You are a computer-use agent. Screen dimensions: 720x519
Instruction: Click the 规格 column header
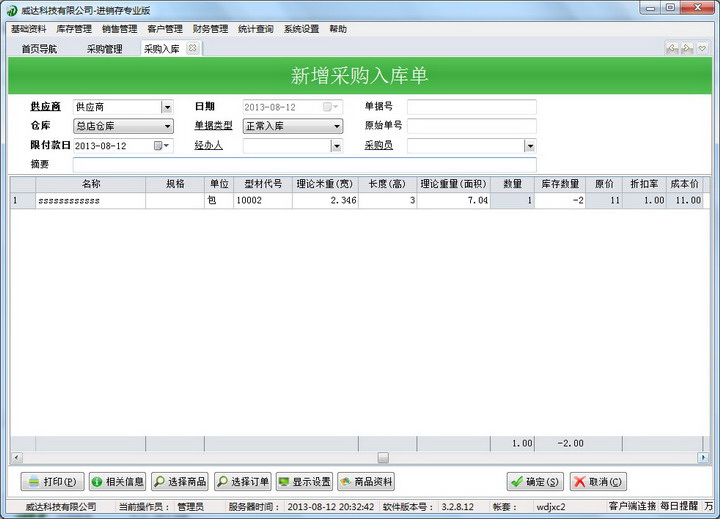pos(175,184)
